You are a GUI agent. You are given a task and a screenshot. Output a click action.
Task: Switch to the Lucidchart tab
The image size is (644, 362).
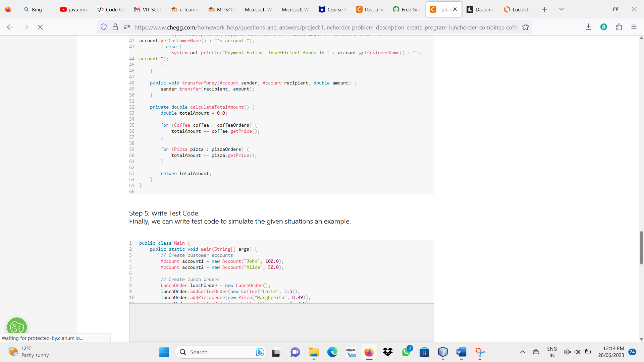pyautogui.click(x=518, y=9)
